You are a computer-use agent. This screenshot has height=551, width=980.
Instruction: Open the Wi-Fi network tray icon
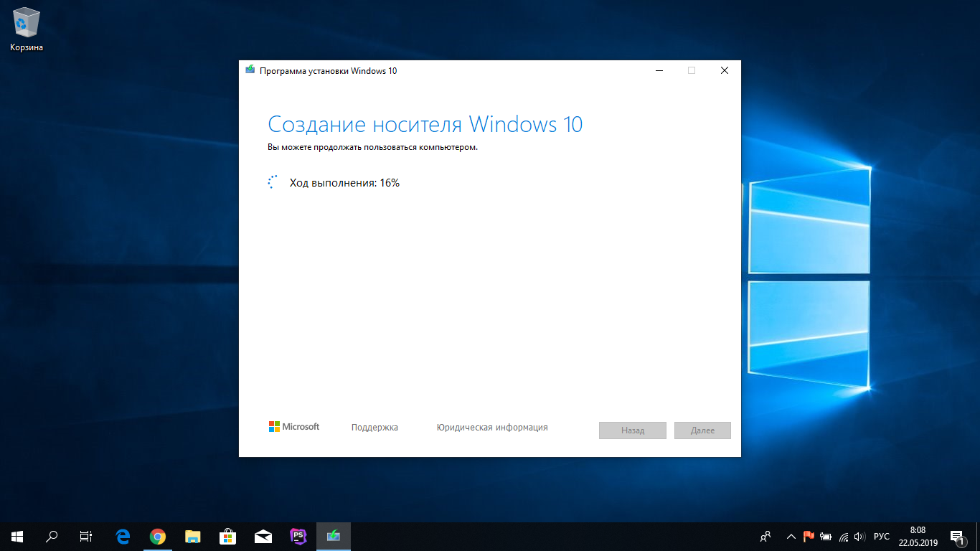point(844,537)
